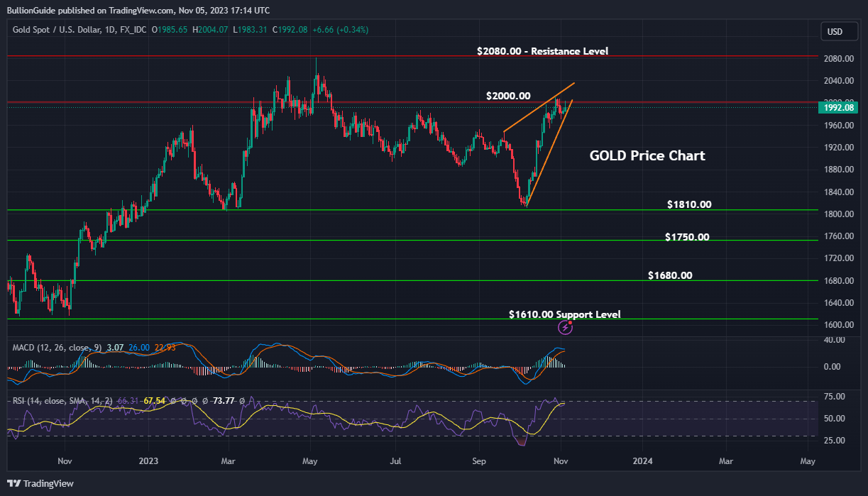The image size is (868, 496).
Task: Click the TradingView logo at bottom left
Action: click(x=40, y=483)
